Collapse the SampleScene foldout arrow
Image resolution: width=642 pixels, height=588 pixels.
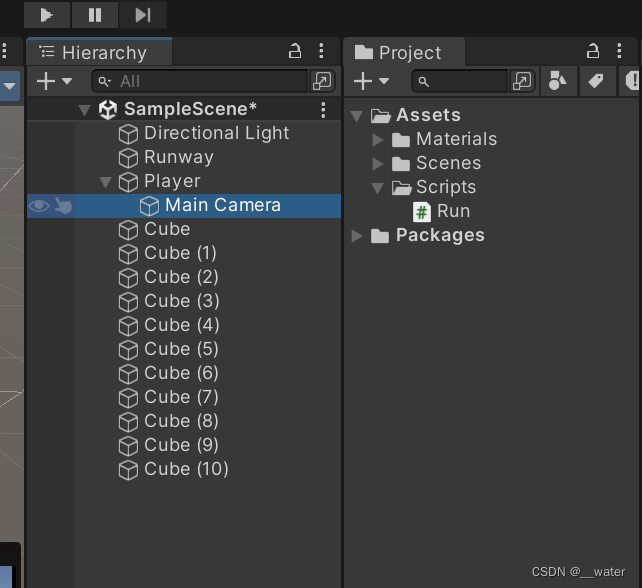[x=85, y=110]
